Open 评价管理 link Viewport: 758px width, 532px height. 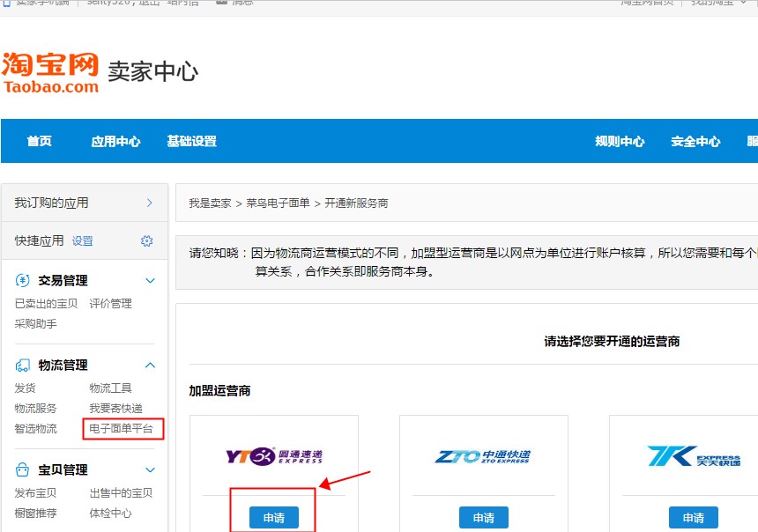point(111,304)
